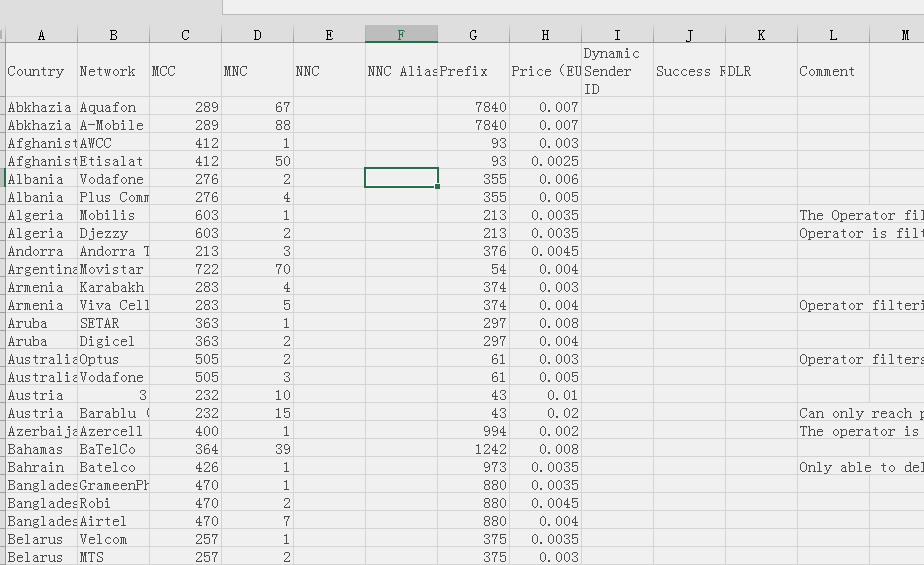Image resolution: width=924 pixels, height=565 pixels.
Task: Click the 'Comment' header cell
Action: [833, 71]
